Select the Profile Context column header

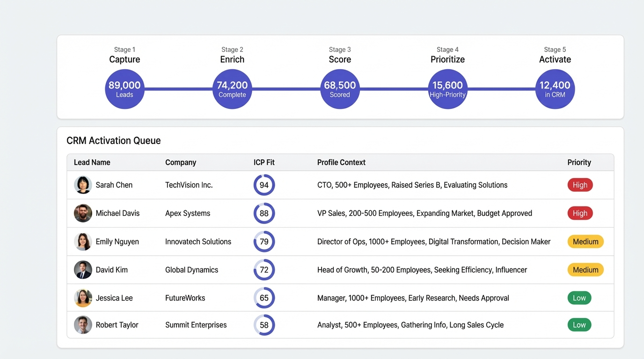tap(341, 162)
